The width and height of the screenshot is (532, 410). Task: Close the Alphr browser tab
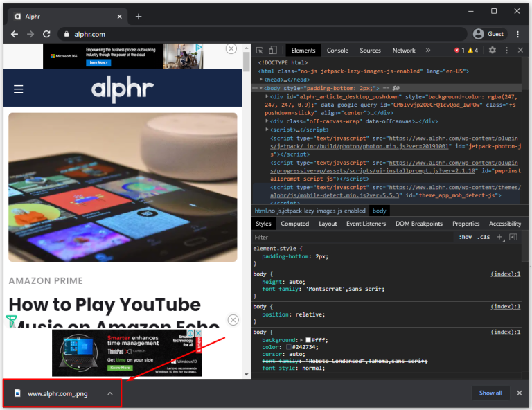[119, 17]
